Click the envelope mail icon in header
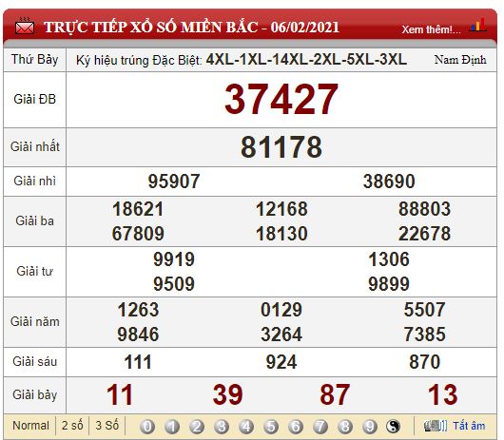The height and width of the screenshot is (440, 504). [25, 27]
